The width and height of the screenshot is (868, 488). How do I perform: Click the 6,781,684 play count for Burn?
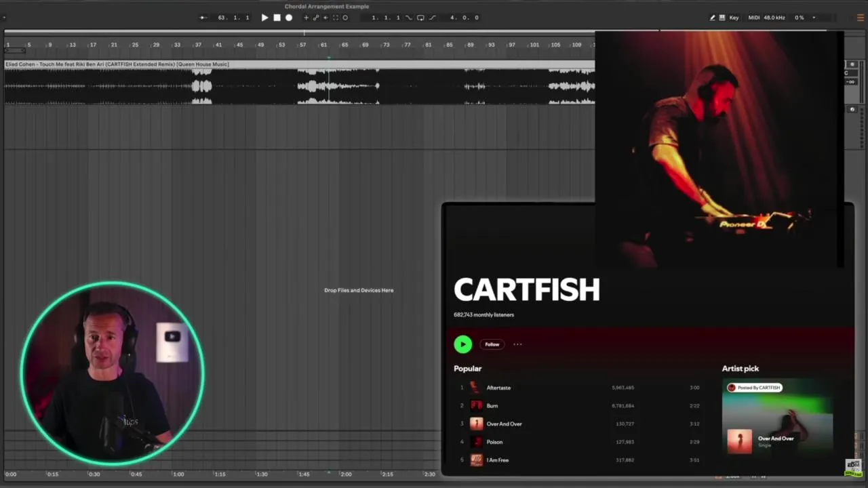[623, 406]
